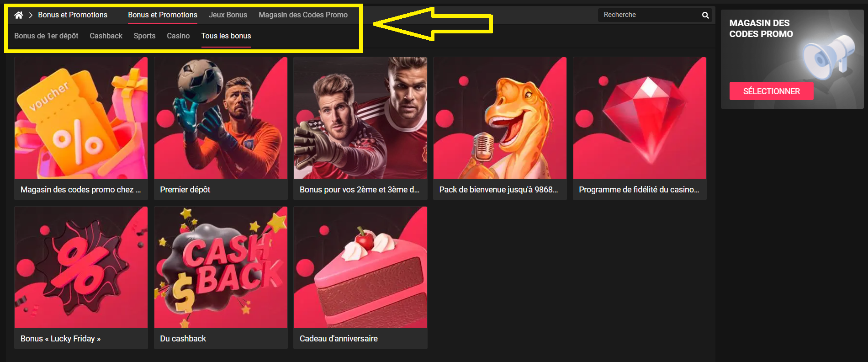Open the Pack de bienvenue dinosaur card
The image size is (868, 362).
500,128
